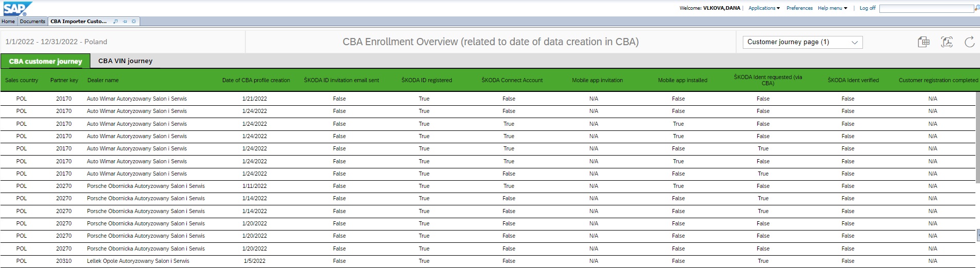Screen dimensions: 980x268
Task: Expand the Customer journey page selector
Action: point(802,42)
